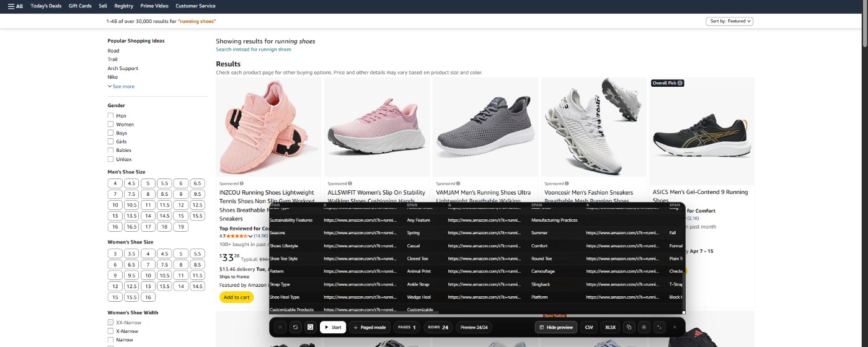The height and width of the screenshot is (347, 868).
Task: Select Road shopping idea
Action: pos(113,51)
